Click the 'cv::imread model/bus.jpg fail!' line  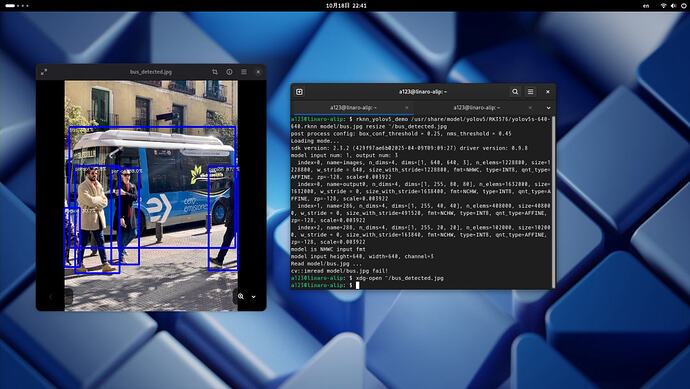[340, 271]
